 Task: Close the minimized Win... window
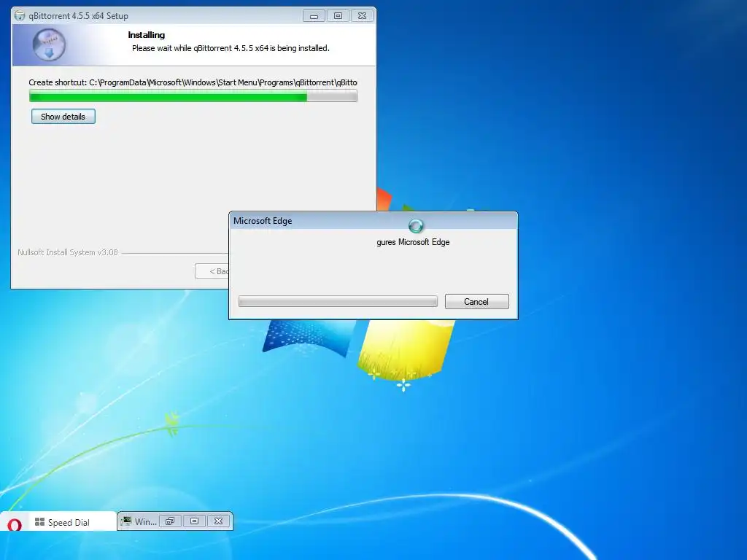pyautogui.click(x=219, y=521)
